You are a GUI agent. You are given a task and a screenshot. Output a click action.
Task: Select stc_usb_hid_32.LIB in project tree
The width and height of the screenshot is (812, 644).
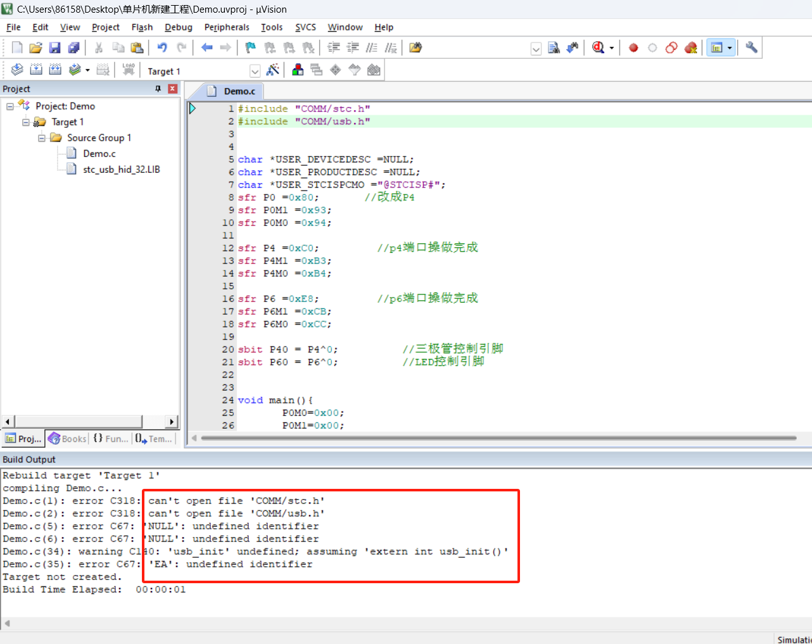point(122,169)
